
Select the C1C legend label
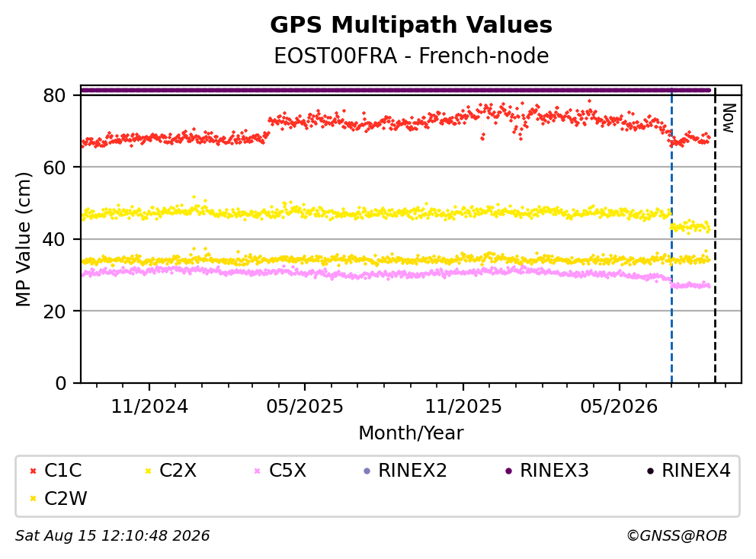tap(63, 471)
